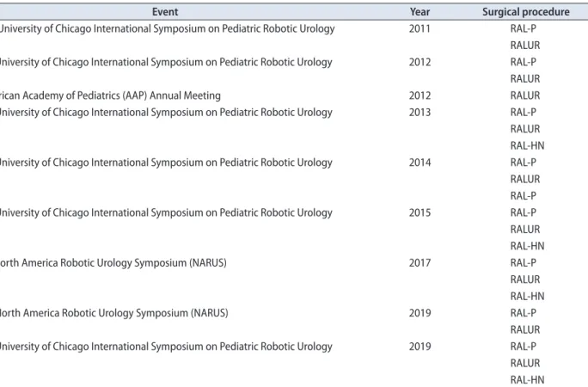This screenshot has width=588, height=387.
Task: Select the University of Chicago symposium event for 2011
Action: click(168, 29)
